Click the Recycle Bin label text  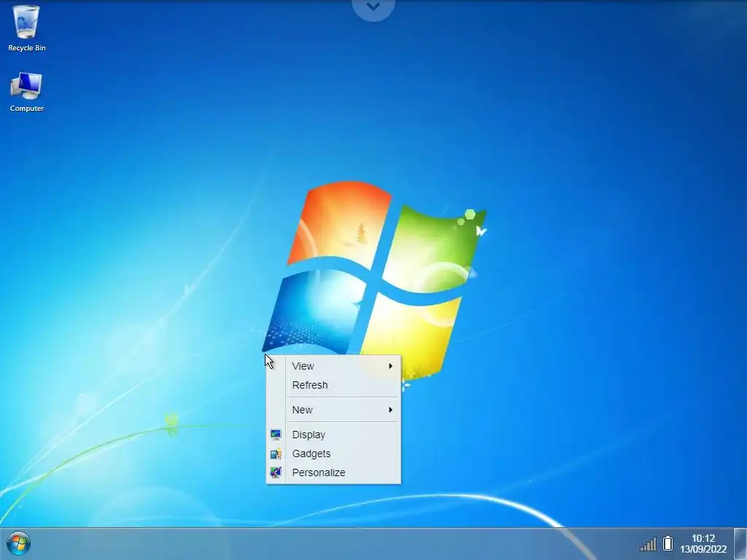(x=27, y=47)
